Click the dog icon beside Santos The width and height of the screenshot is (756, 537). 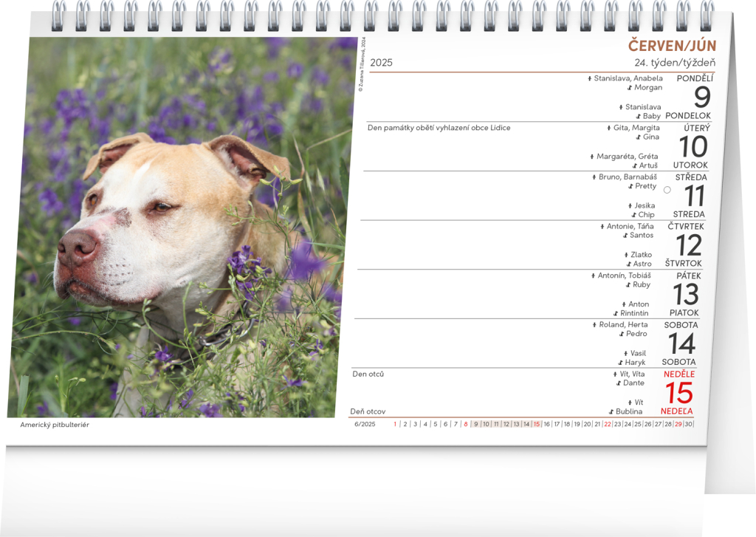tap(625, 235)
